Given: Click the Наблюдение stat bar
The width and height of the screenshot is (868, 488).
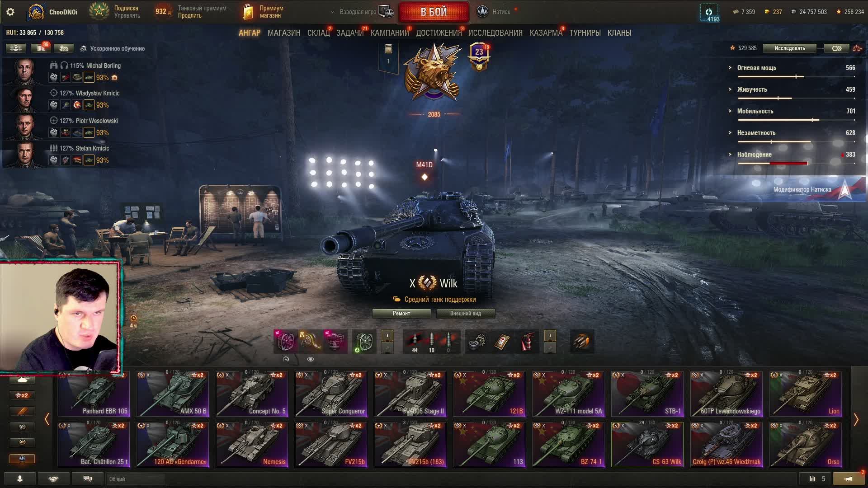Looking at the screenshot, I should pos(796,163).
